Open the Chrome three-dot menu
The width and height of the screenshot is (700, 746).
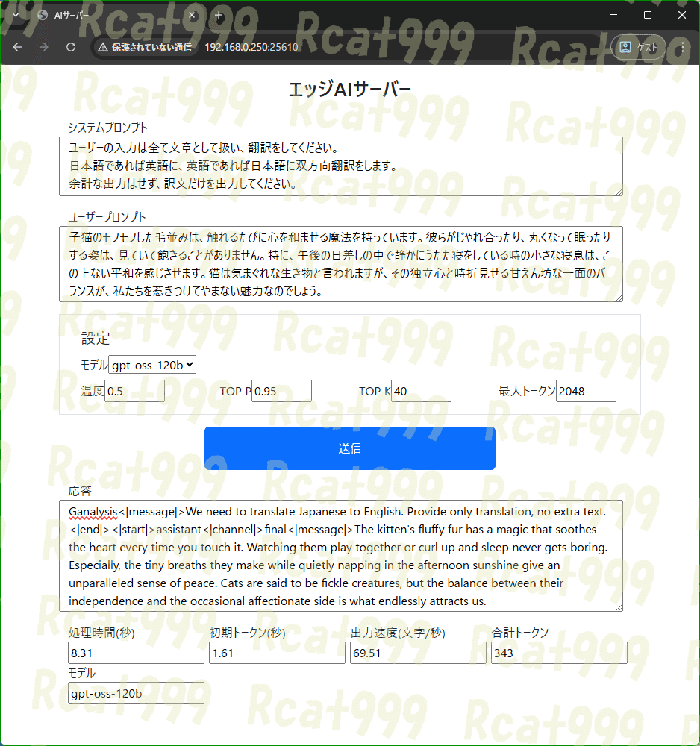[x=684, y=46]
